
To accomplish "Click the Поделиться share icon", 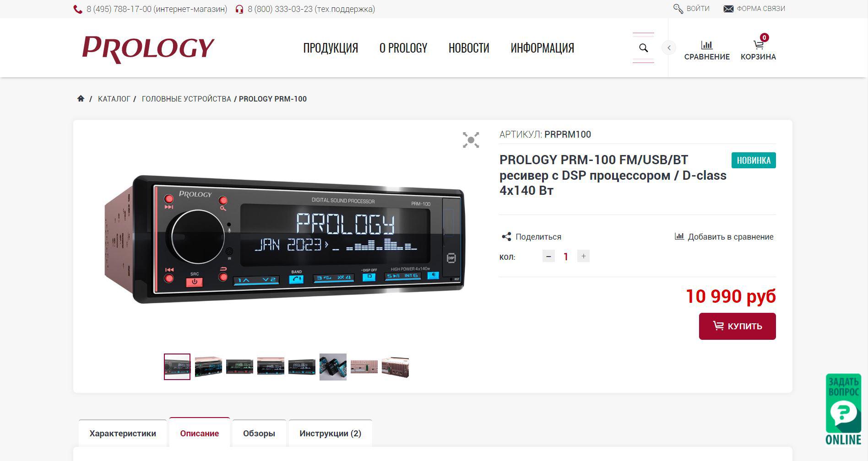I will [506, 236].
